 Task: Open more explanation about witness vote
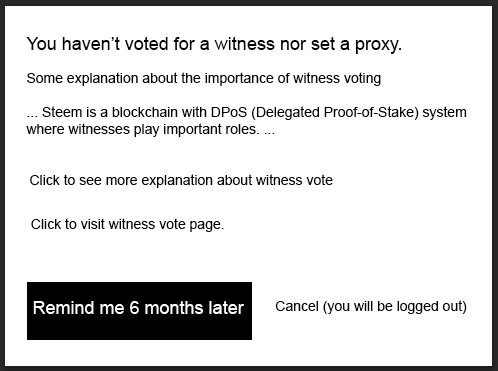181,180
